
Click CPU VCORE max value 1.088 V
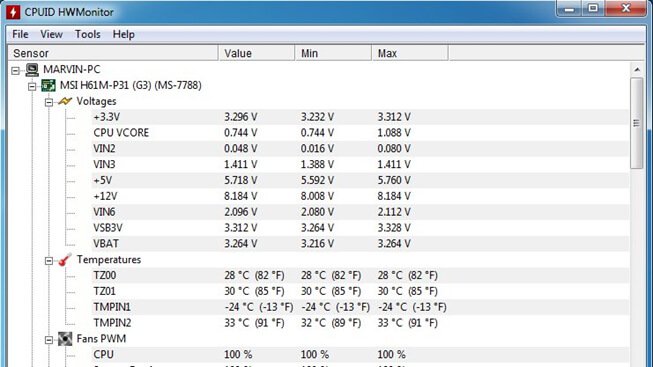coord(394,133)
